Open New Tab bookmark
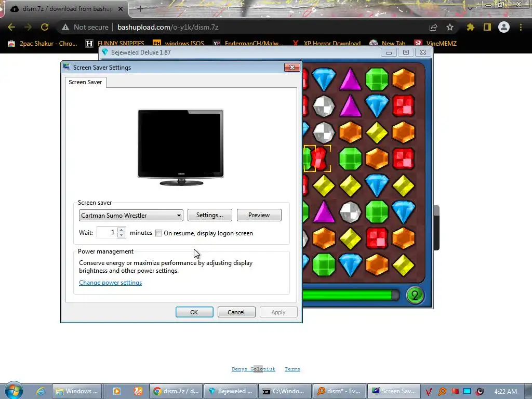The image size is (532, 399). pyautogui.click(x=388, y=44)
